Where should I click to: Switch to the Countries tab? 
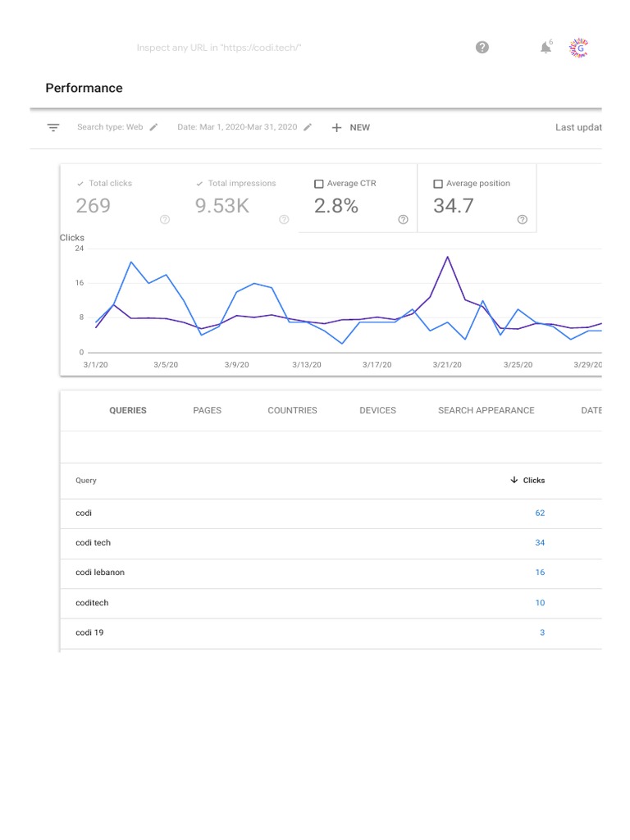click(x=292, y=410)
